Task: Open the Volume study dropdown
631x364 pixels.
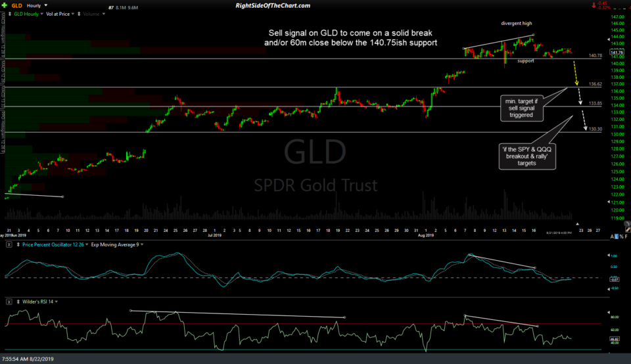Action: tap(103, 14)
